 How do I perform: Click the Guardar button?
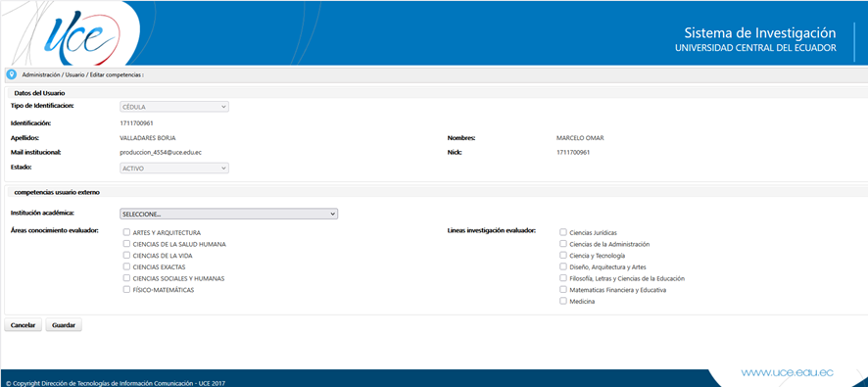(x=64, y=325)
